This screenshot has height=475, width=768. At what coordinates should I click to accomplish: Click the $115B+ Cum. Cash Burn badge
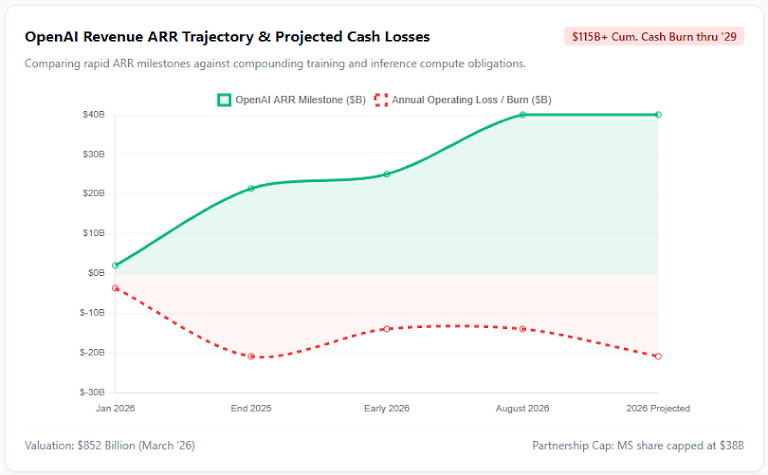[654, 36]
